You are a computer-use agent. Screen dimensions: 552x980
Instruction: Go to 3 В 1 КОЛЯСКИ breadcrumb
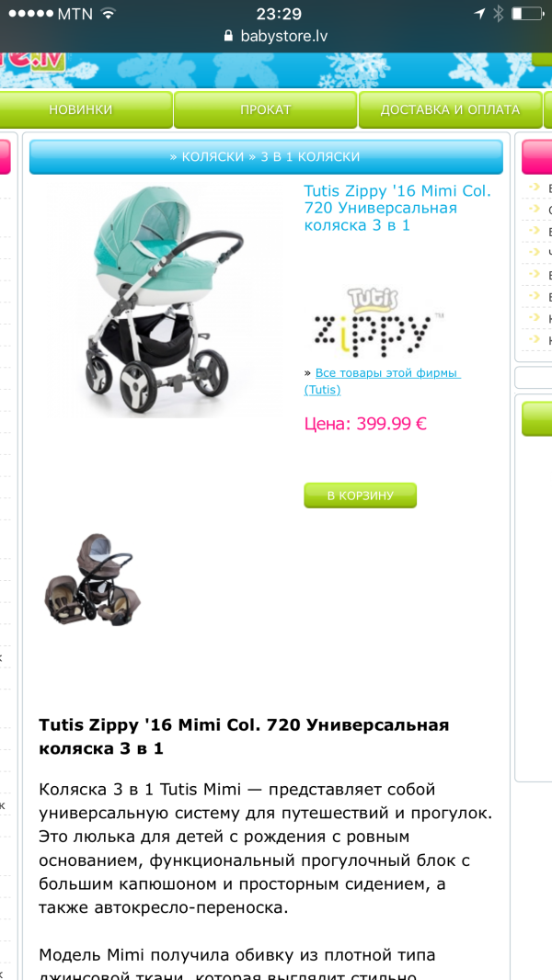pos(310,157)
